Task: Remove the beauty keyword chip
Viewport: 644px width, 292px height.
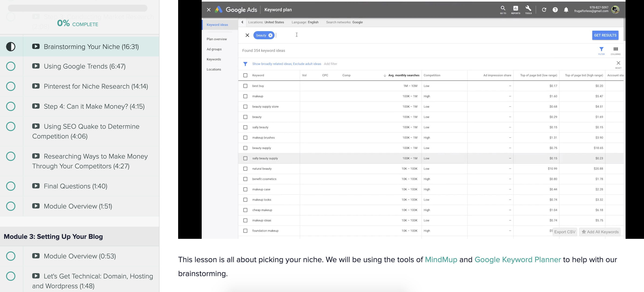Action: point(270,35)
